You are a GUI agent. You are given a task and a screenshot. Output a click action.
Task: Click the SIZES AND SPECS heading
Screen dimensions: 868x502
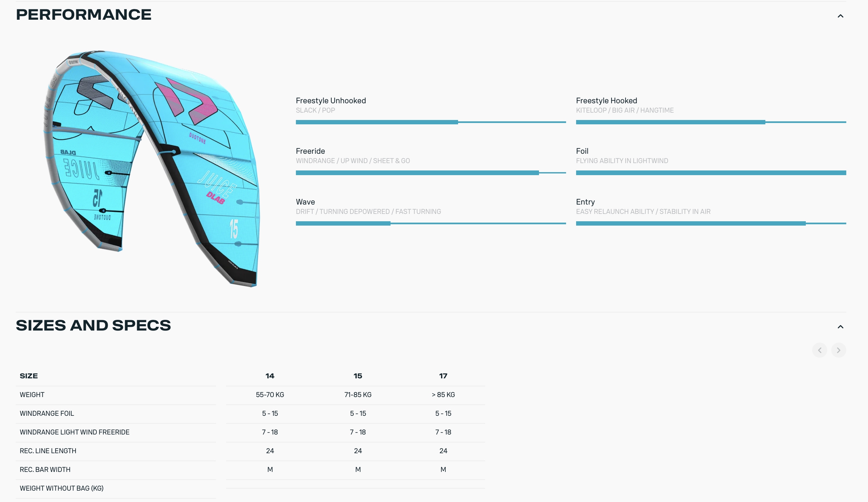point(93,326)
